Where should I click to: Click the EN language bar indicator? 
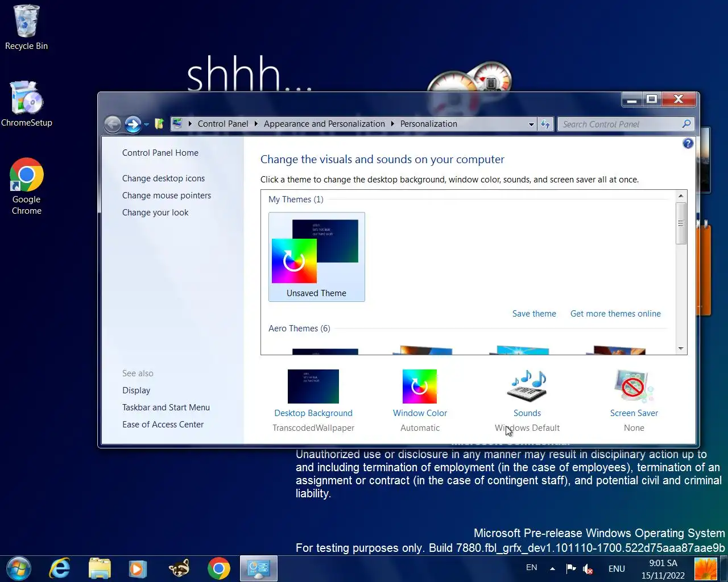click(x=532, y=567)
